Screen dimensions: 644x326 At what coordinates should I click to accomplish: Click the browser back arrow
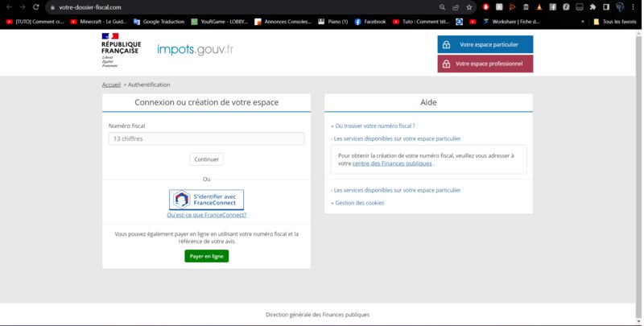[9, 7]
